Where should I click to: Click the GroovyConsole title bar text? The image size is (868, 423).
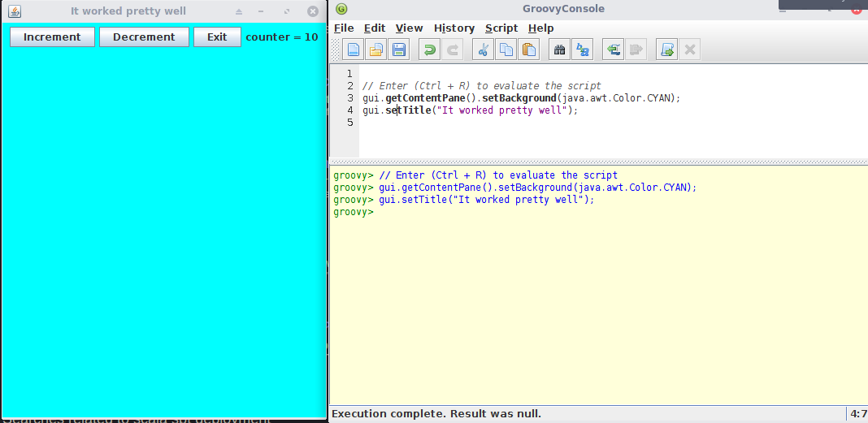click(563, 9)
